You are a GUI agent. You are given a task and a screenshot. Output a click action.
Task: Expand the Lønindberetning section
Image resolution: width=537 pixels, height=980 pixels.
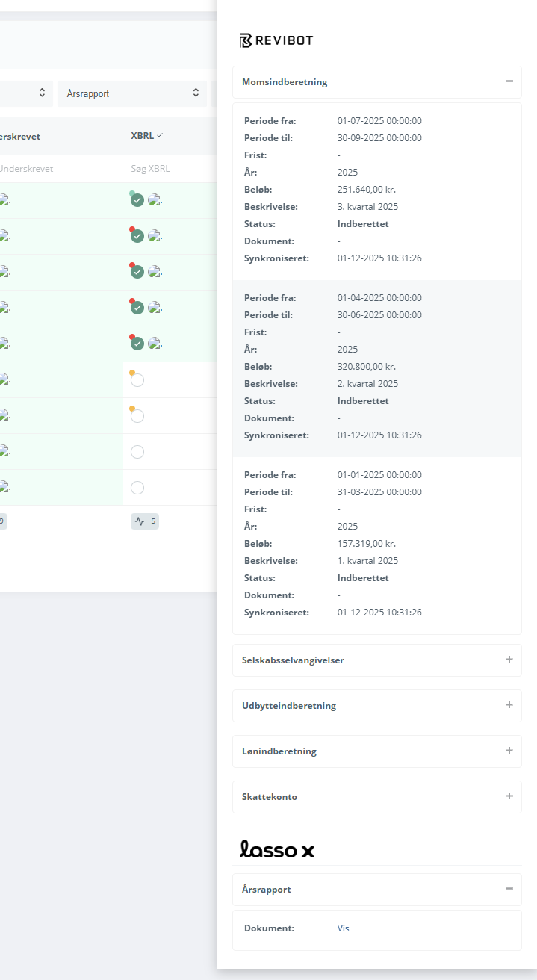(509, 751)
